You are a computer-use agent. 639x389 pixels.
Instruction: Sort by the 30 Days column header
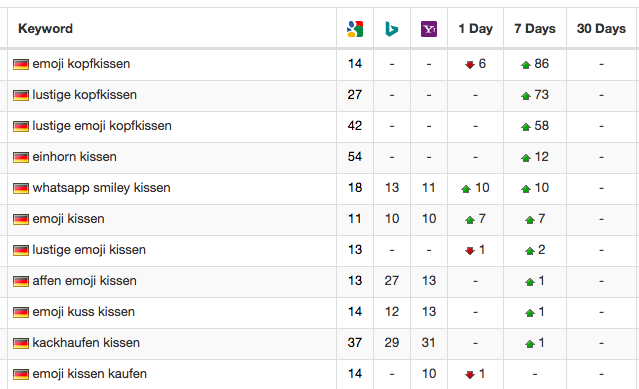(x=601, y=29)
